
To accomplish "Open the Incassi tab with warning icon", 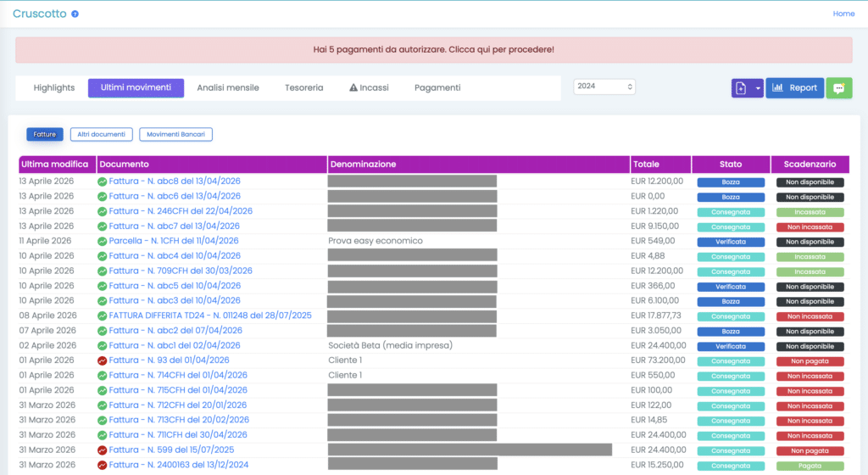I will [x=369, y=87].
